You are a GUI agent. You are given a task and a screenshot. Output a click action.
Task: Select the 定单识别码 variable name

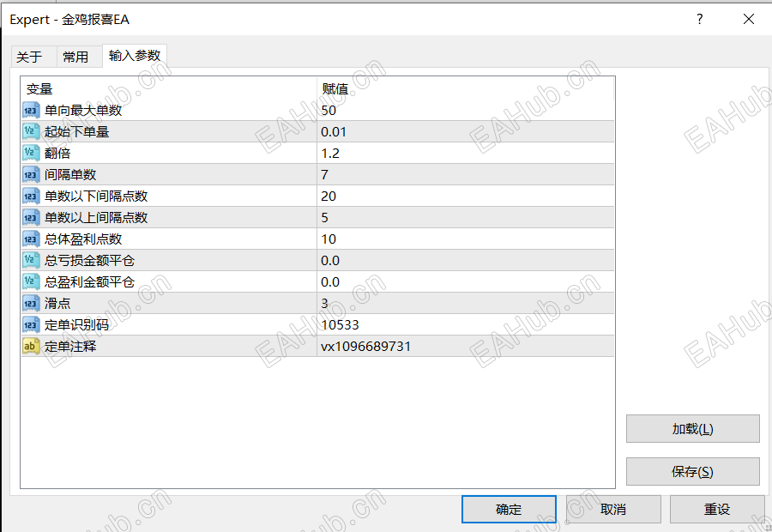[x=77, y=324]
